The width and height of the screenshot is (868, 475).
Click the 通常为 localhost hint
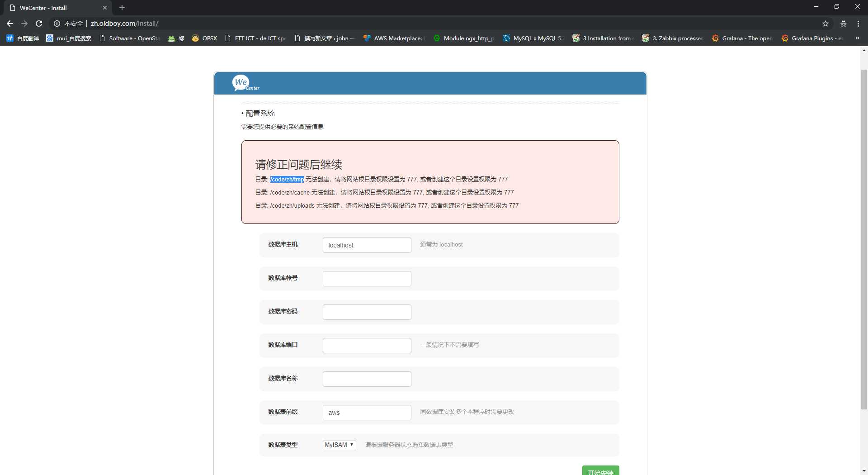(x=441, y=244)
